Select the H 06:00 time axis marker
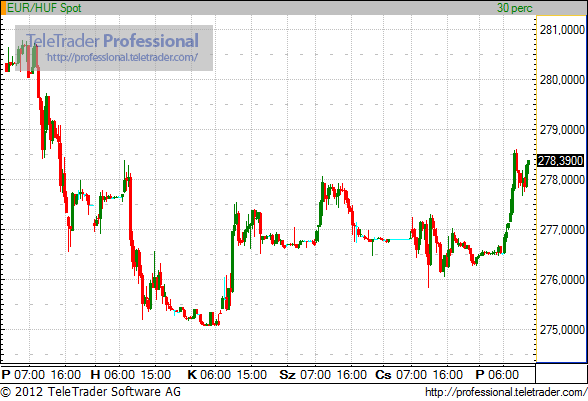Viewport: 588px width, 401px height. [112, 374]
